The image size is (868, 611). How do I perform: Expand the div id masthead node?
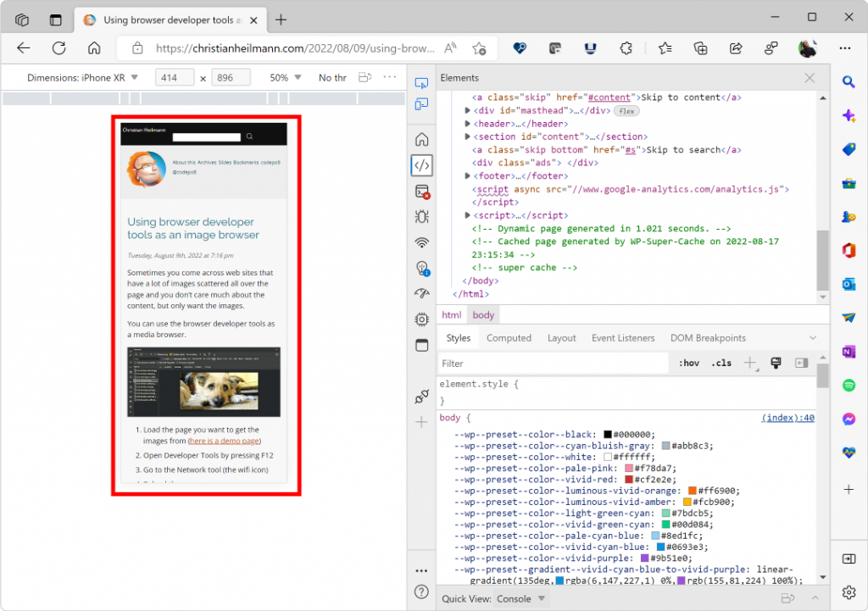467,111
